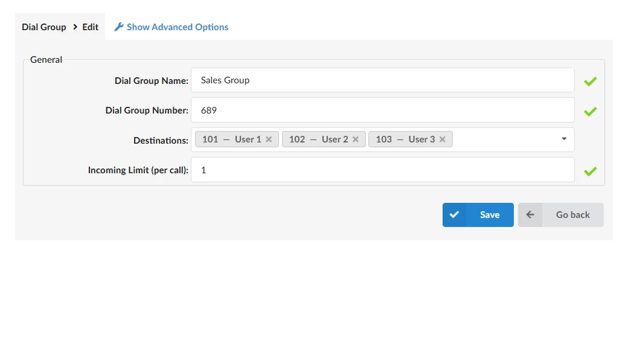Click green checkmark next to Dial Group Name

590,81
